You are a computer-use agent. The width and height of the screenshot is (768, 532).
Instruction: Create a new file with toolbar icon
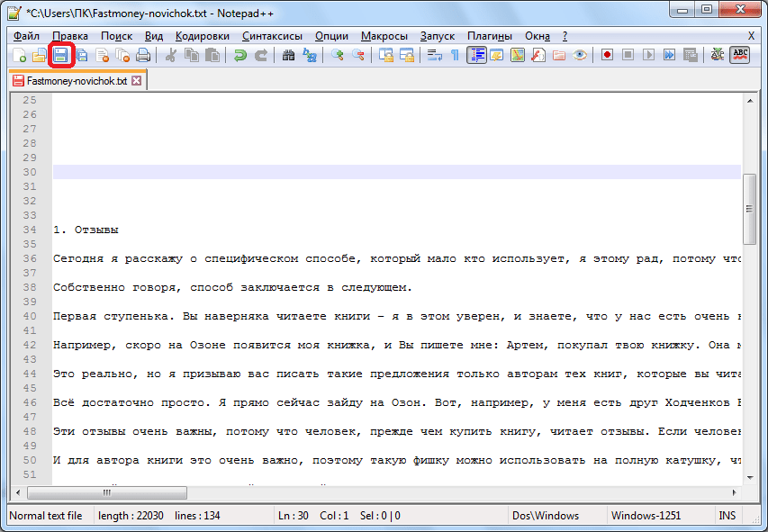click(18, 55)
